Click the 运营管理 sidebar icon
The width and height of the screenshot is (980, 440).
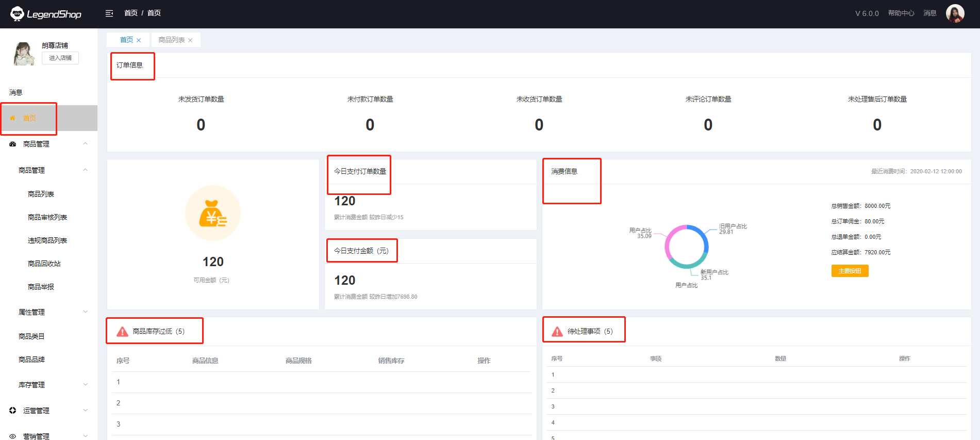pos(13,411)
